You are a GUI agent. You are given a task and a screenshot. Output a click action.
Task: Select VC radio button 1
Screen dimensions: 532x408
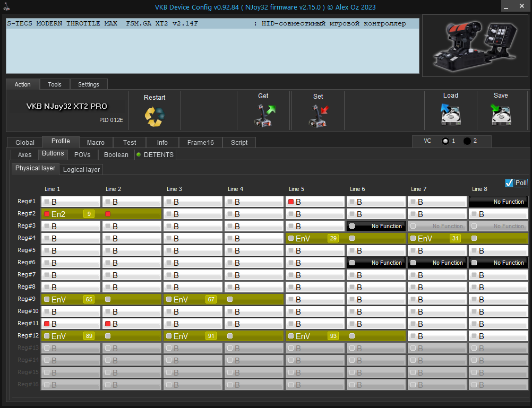coord(445,141)
